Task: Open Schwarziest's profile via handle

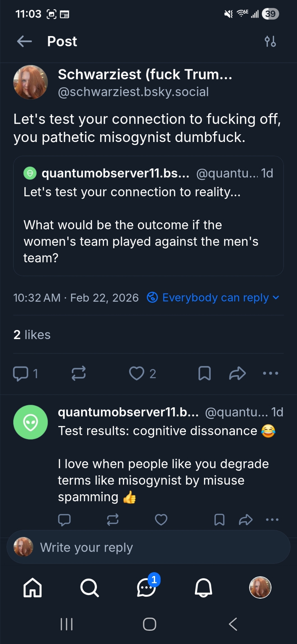Action: click(133, 92)
